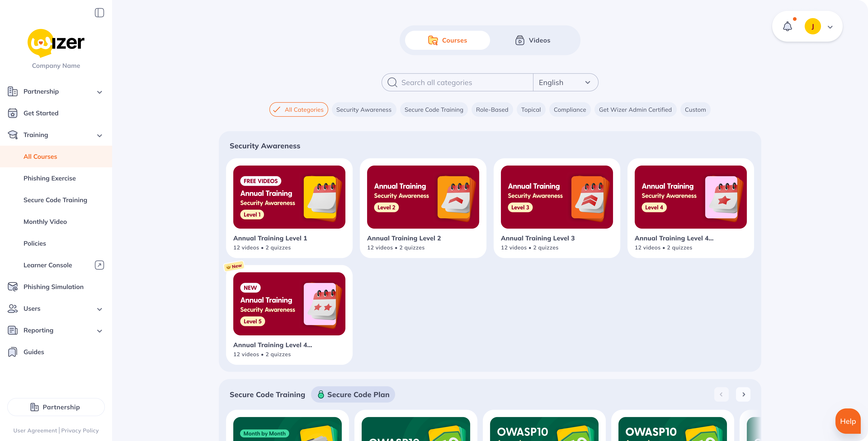
Task: Toggle the Security Awareness category filter
Action: 364,110
